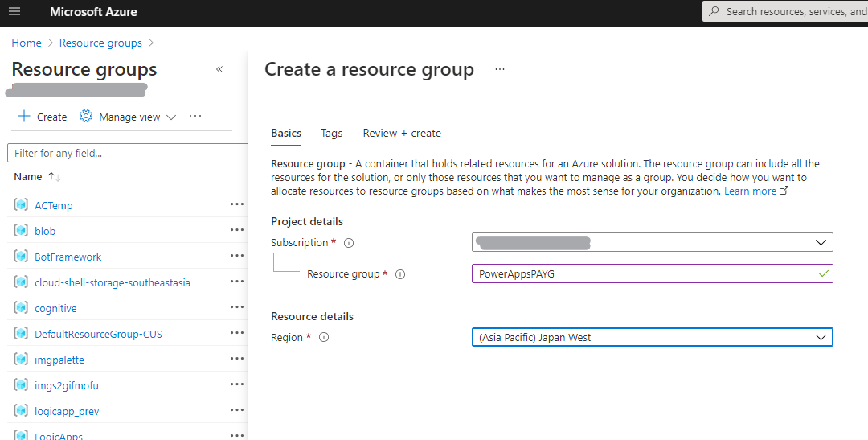Click Microsoft Azure title

pos(93,11)
